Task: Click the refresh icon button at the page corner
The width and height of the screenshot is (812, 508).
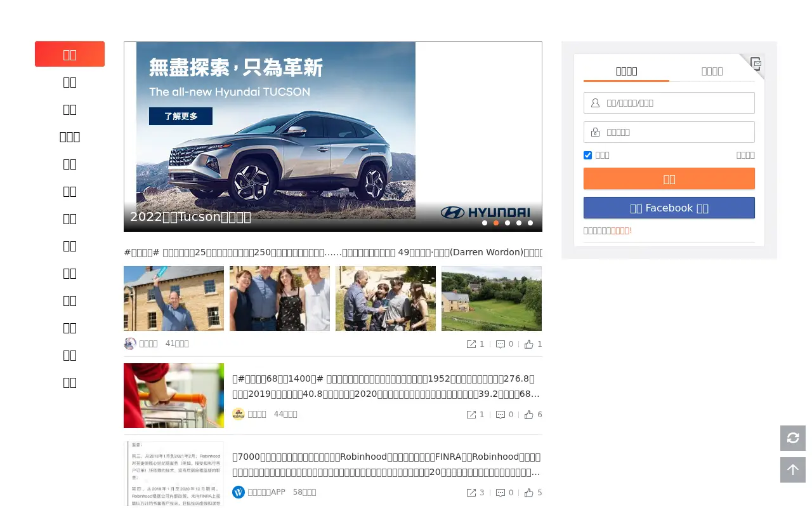Action: click(793, 438)
